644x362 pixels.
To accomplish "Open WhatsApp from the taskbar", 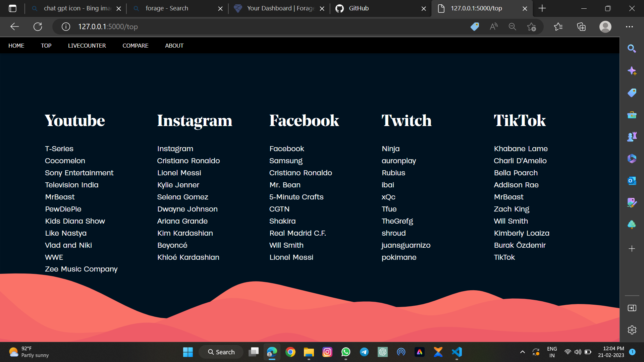I will tap(346, 352).
